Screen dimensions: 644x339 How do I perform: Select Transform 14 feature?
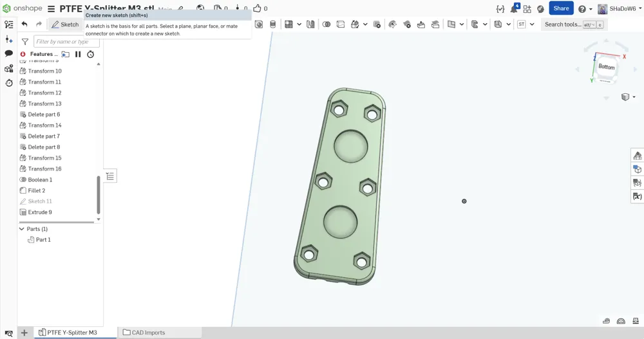[x=45, y=125]
